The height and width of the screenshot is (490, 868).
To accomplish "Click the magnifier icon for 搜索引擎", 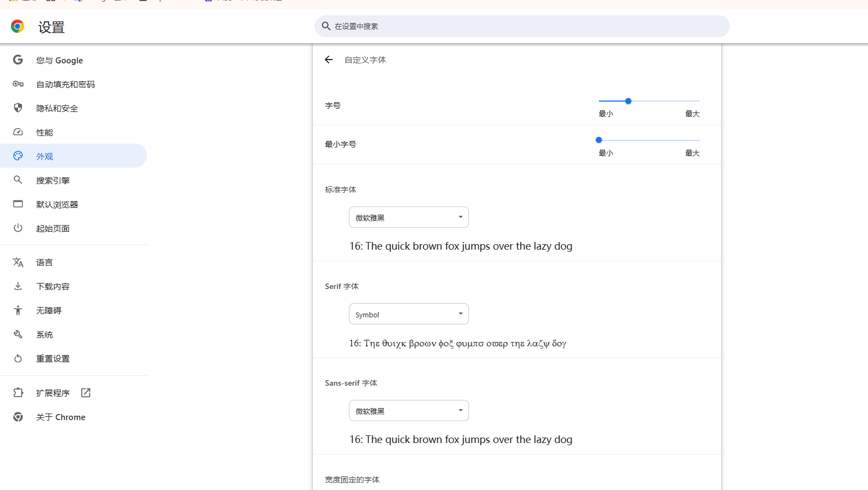I will click(18, 180).
